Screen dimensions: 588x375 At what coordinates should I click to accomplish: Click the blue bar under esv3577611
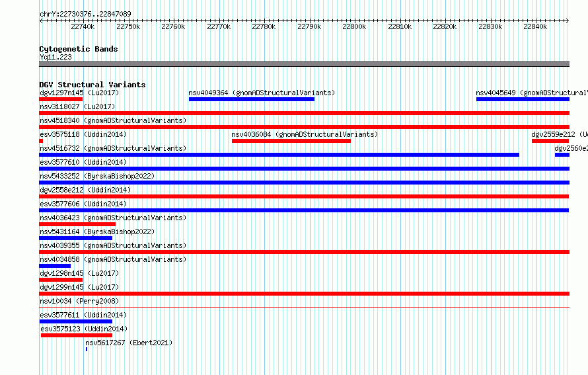coord(76,321)
